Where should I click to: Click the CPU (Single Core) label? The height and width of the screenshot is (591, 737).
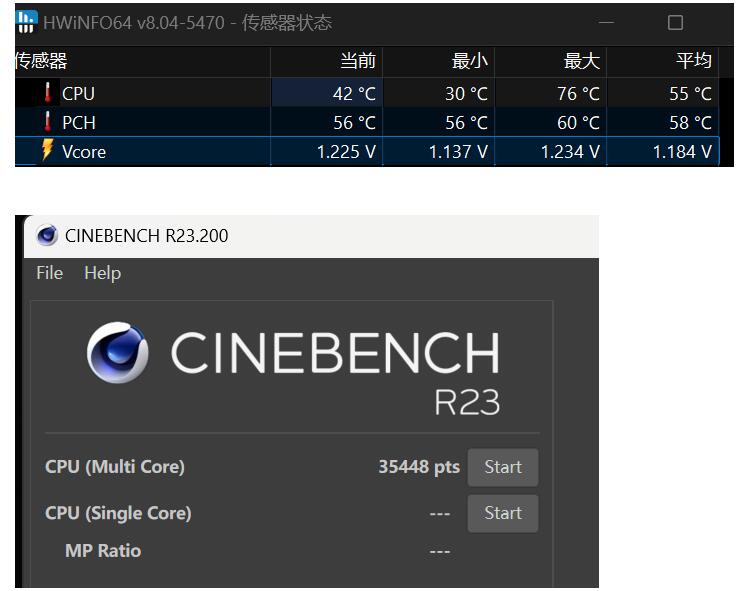pyautogui.click(x=118, y=513)
